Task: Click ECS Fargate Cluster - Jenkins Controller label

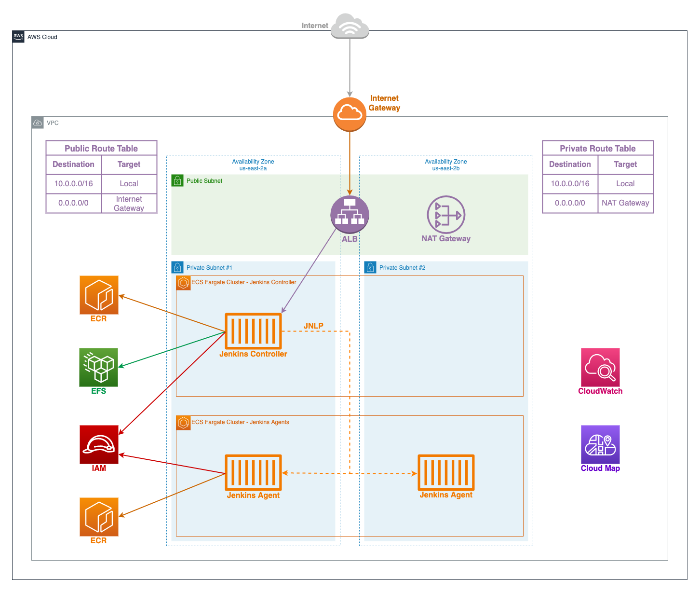Action: point(244,282)
